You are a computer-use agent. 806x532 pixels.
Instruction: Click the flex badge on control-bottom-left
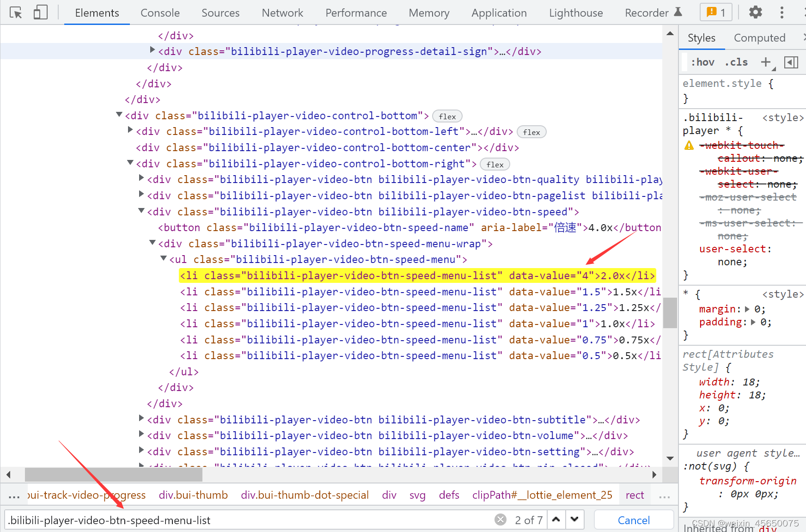(x=531, y=132)
